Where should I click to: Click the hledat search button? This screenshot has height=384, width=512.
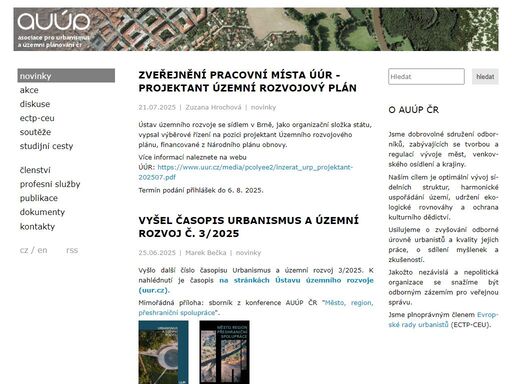pyautogui.click(x=485, y=76)
